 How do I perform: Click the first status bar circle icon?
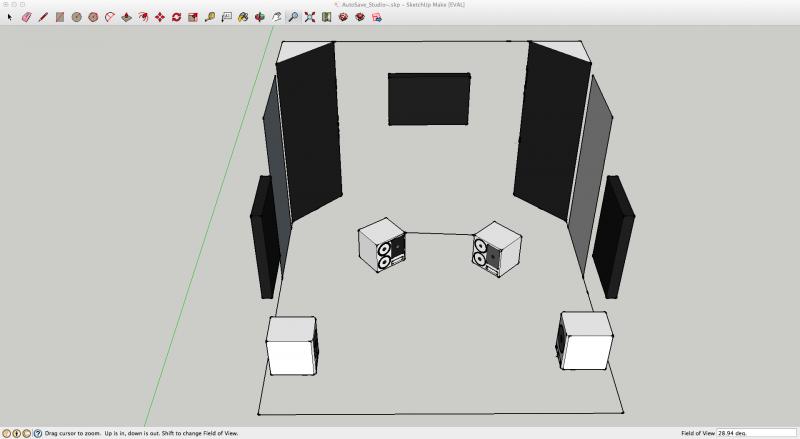[7, 433]
